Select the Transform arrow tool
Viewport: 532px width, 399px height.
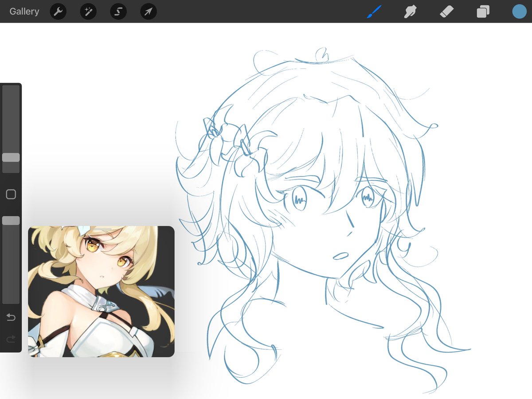pyautogui.click(x=148, y=12)
